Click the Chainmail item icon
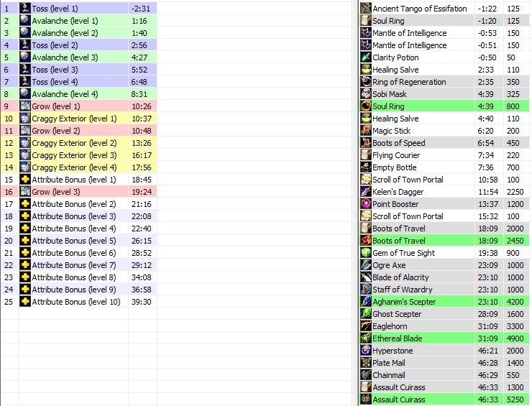 [366, 374]
